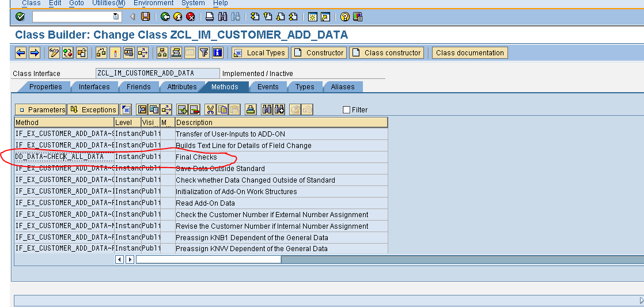Switch to the Events tab
Image resolution: width=644 pixels, height=307 pixels.
pos(268,86)
